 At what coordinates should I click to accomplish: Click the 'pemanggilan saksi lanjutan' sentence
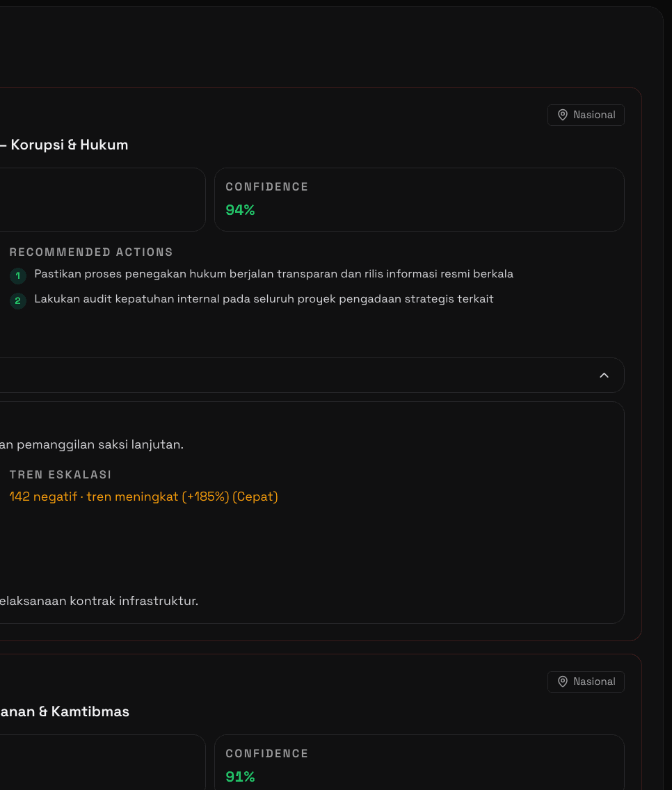click(x=92, y=444)
